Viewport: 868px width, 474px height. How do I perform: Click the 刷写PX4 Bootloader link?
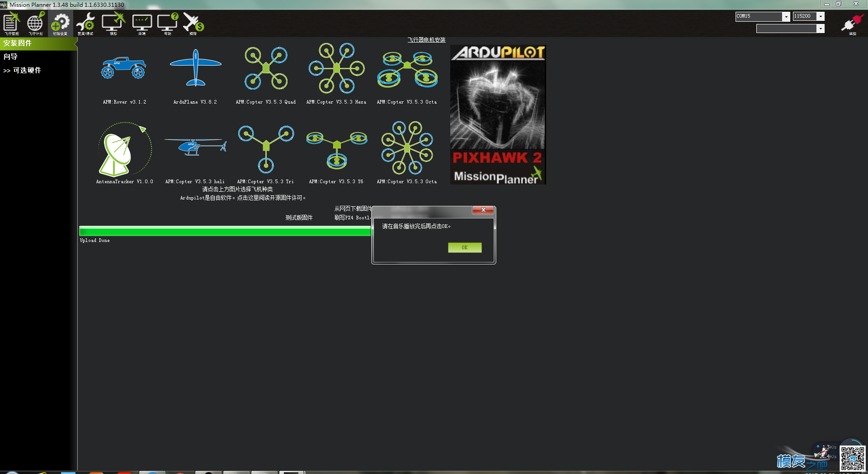click(x=353, y=218)
